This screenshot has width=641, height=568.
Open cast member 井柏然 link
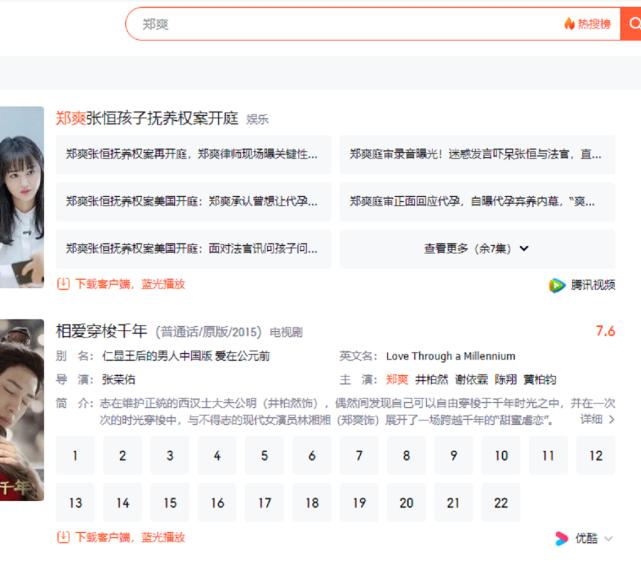coord(432,379)
